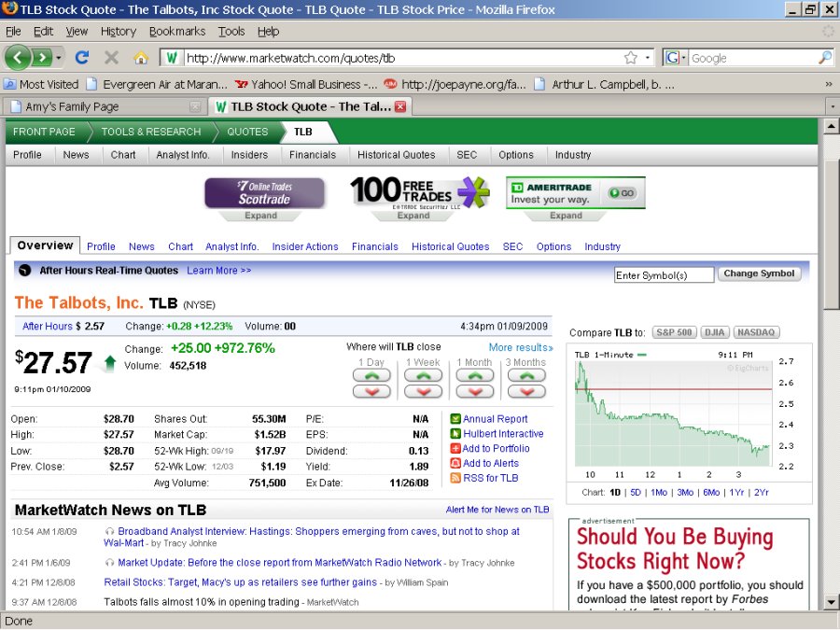Open the Add to Portfolio link

[496, 448]
